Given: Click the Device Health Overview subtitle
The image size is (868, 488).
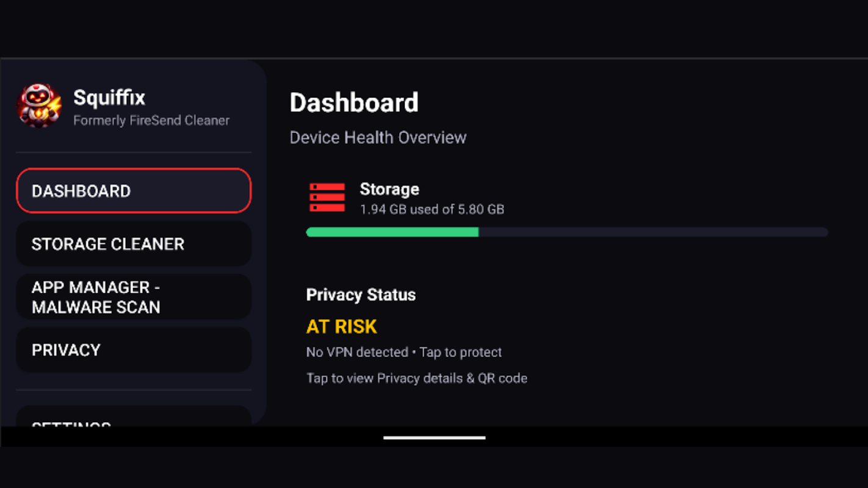Looking at the screenshot, I should tap(378, 138).
